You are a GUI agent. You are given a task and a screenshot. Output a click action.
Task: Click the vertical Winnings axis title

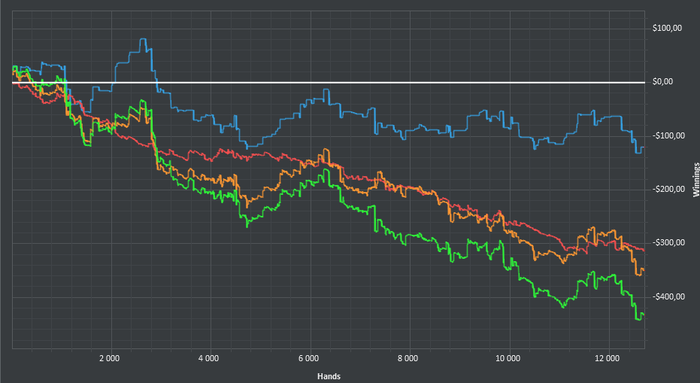point(696,180)
